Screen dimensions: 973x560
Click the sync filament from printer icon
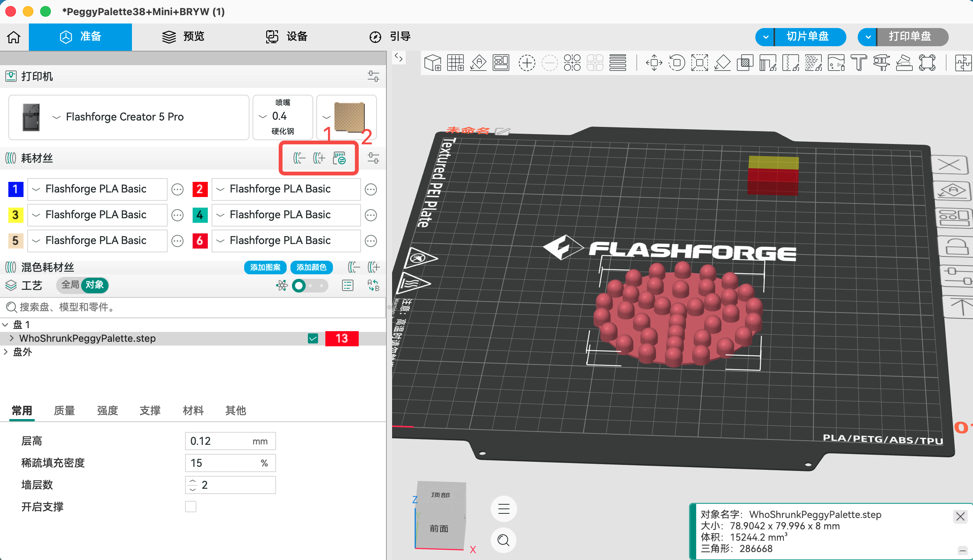click(x=339, y=158)
